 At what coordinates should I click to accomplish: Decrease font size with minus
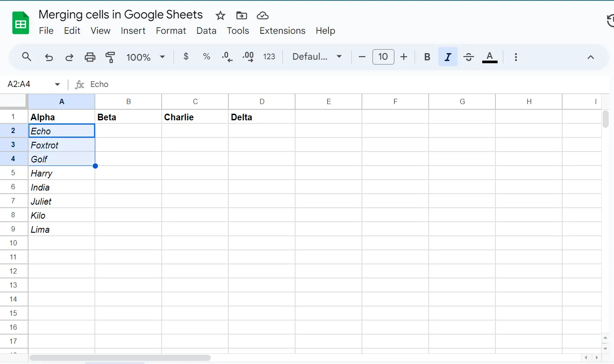pos(362,57)
